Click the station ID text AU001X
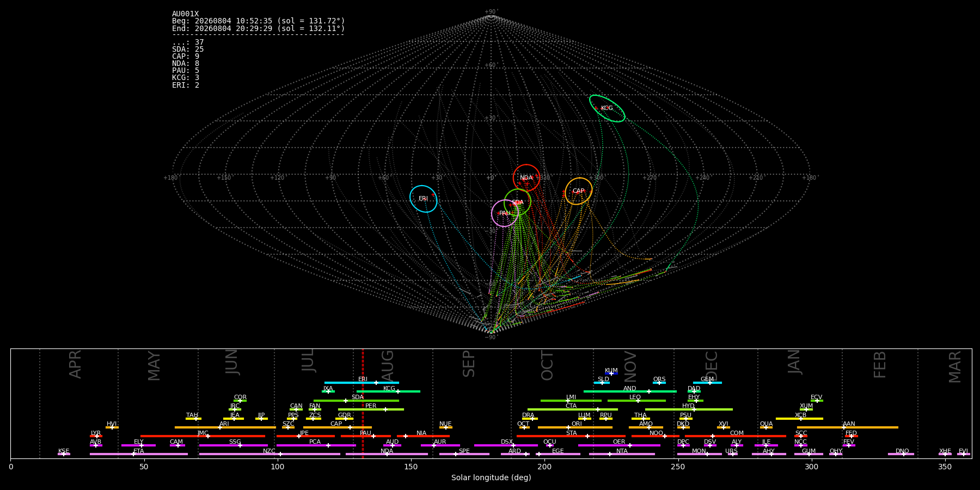The image size is (980, 490). [x=186, y=14]
